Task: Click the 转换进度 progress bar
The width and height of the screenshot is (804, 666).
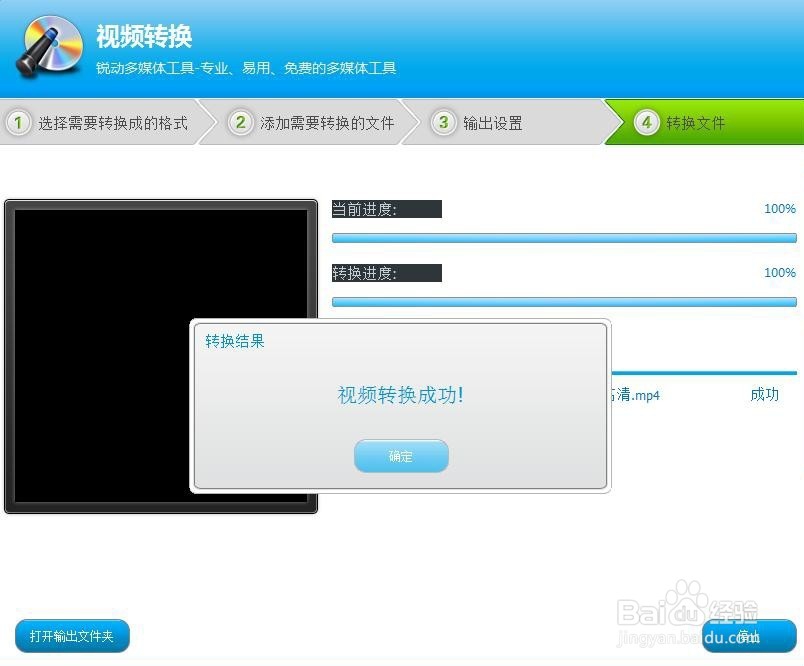Action: coord(564,301)
